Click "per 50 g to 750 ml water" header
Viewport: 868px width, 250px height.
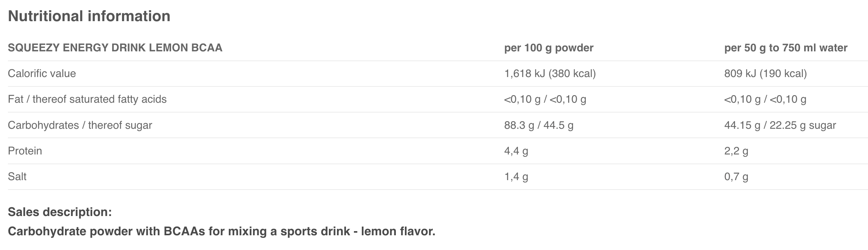(x=786, y=48)
